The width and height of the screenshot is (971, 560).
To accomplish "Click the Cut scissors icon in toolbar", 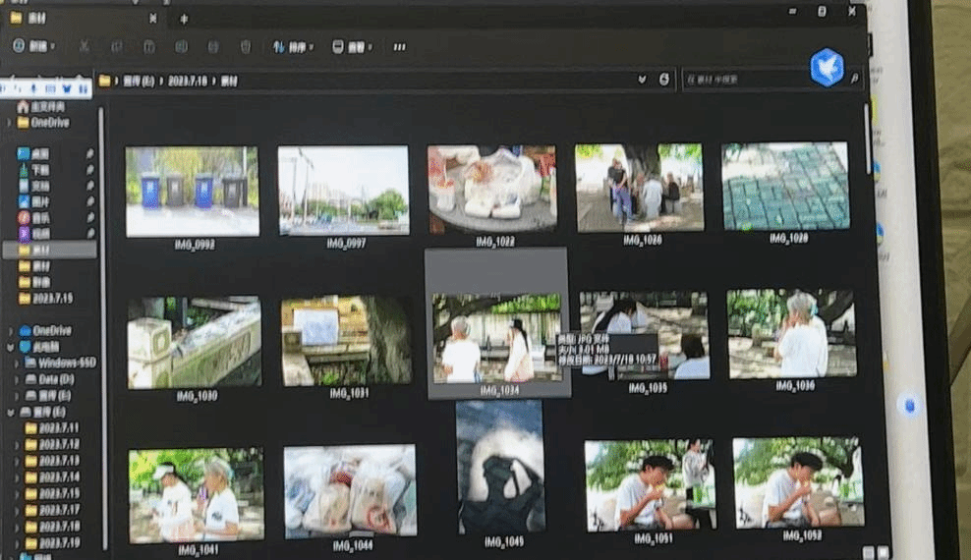I will [85, 46].
